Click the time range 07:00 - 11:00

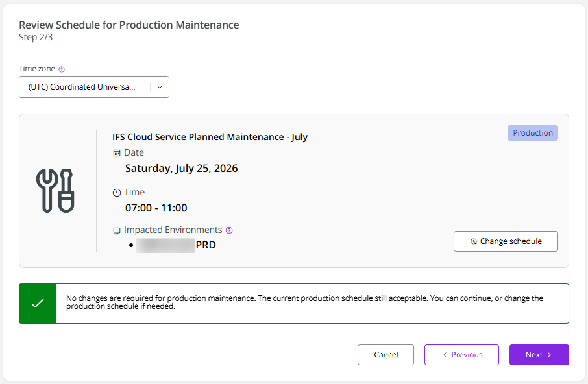pyautogui.click(x=156, y=208)
